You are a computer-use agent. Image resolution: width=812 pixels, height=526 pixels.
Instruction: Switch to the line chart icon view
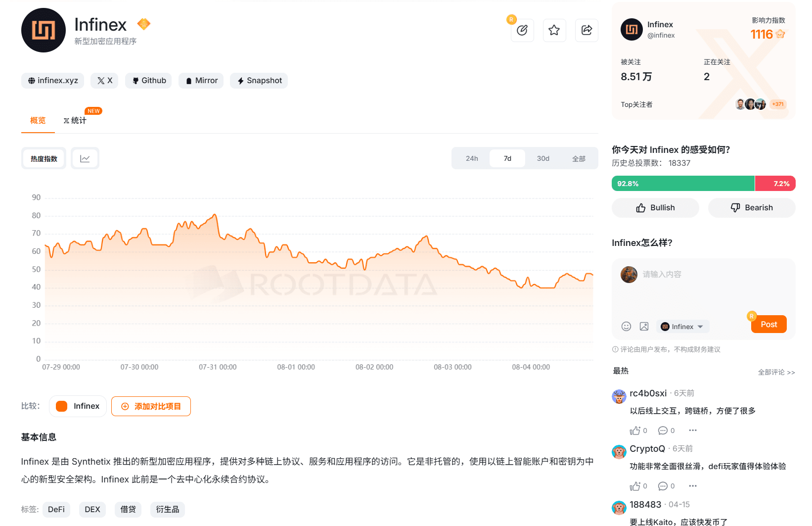[85, 158]
